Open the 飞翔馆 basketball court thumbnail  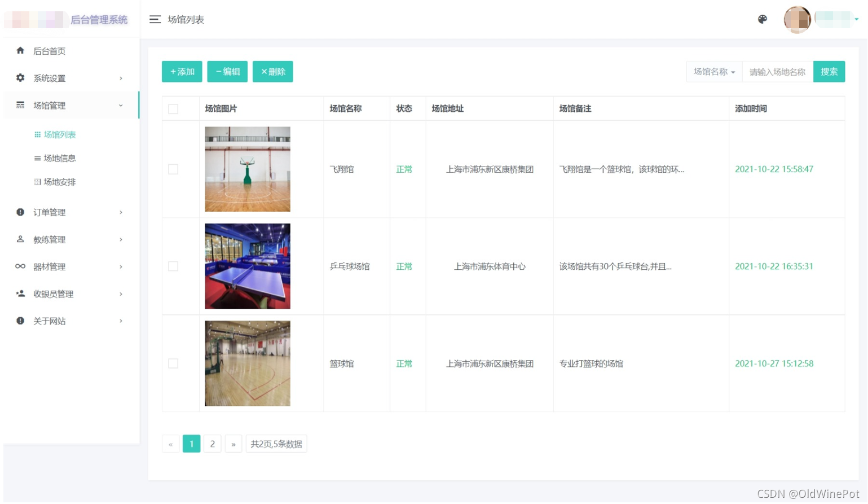point(248,169)
